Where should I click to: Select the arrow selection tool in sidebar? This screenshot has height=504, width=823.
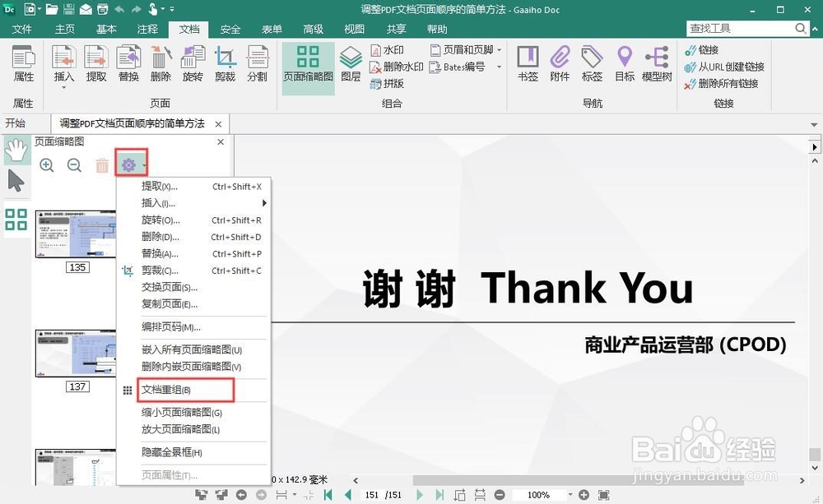16,182
